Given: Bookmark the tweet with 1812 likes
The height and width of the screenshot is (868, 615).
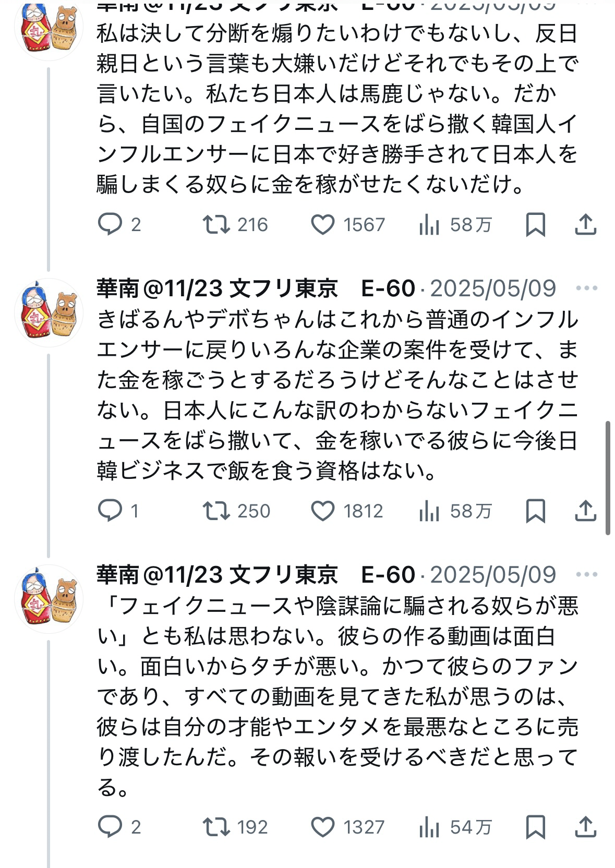Looking at the screenshot, I should point(535,511).
